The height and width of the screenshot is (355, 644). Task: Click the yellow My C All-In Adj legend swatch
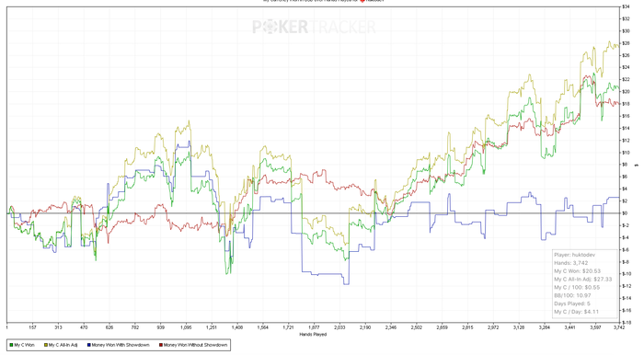[46, 345]
